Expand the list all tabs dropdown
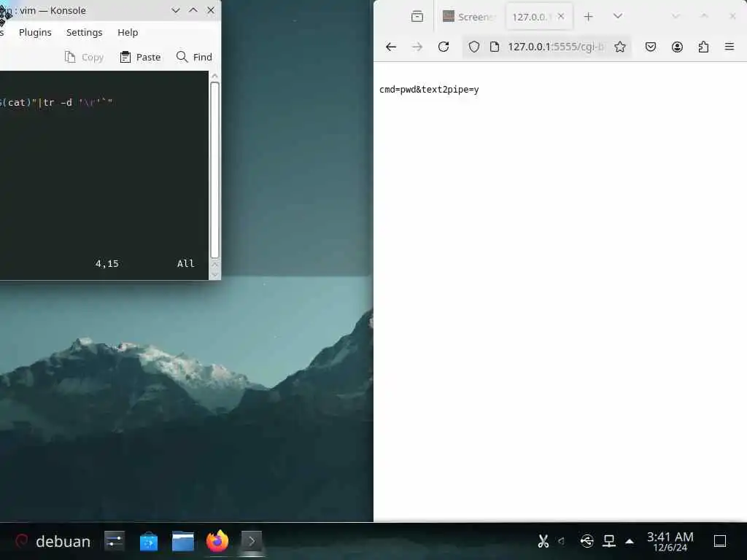This screenshot has height=560, width=747. click(618, 16)
